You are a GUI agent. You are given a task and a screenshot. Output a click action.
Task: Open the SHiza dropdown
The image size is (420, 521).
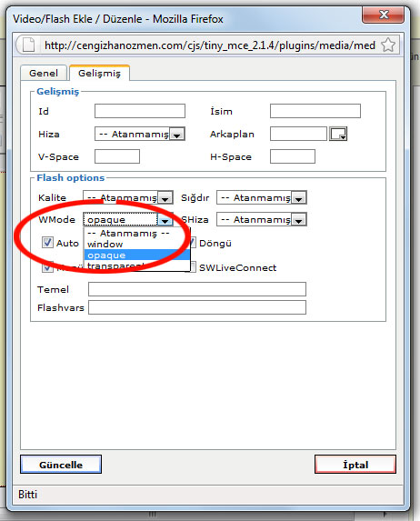[x=262, y=219]
